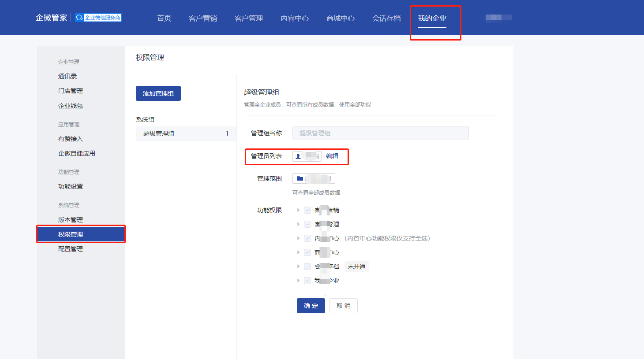Expand the 客户营销 permission tree node
This screenshot has width=644, height=359.
(299, 210)
